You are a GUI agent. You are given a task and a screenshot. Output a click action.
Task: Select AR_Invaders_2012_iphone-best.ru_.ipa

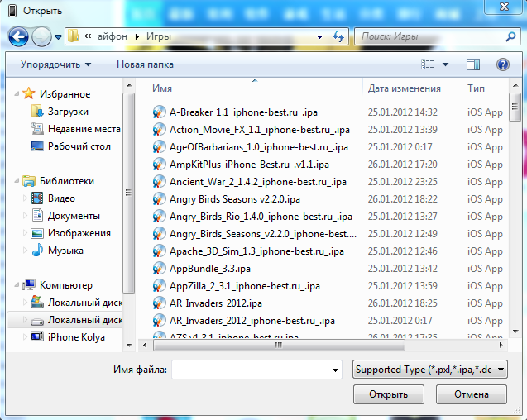tap(252, 321)
